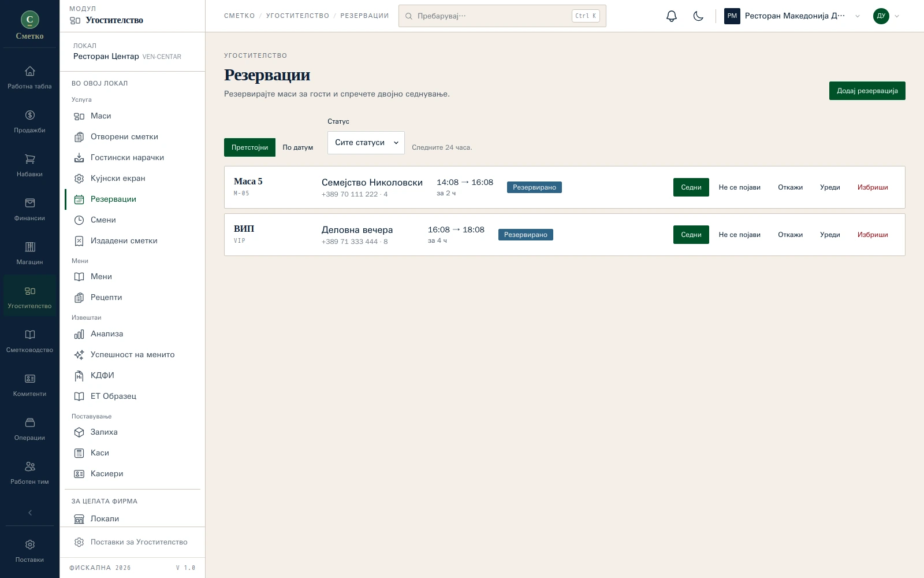Open Финансии module

[x=29, y=209]
